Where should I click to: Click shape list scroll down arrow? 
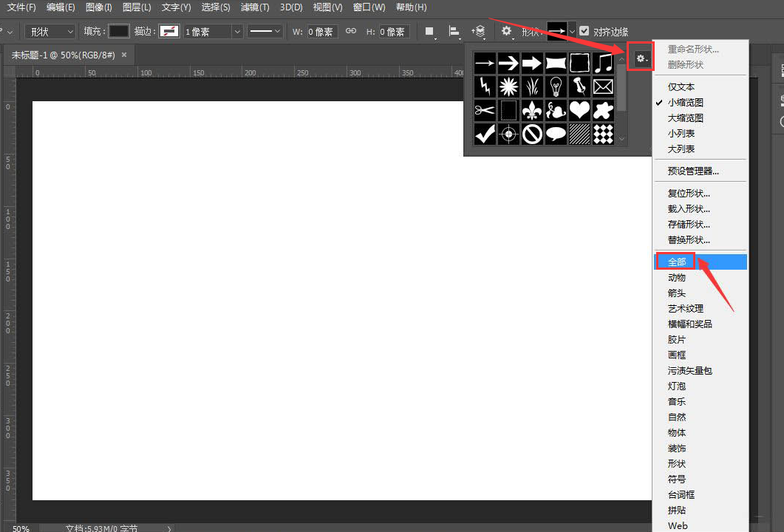[x=621, y=139]
